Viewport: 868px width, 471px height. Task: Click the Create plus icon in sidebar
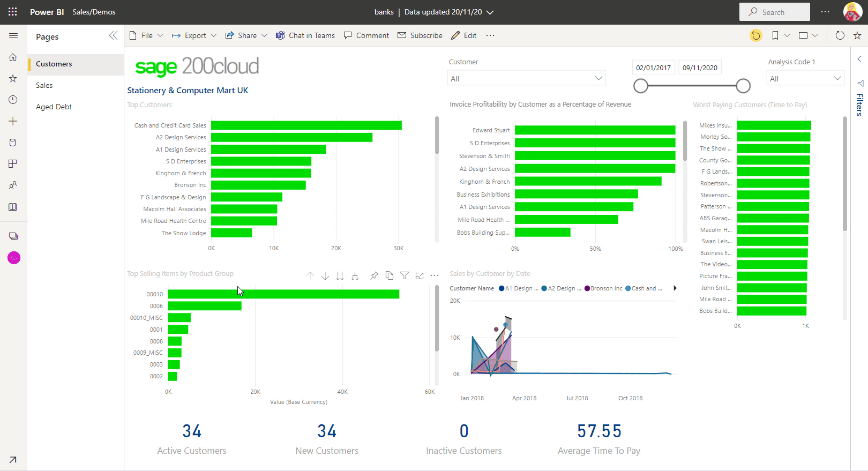[x=13, y=122]
